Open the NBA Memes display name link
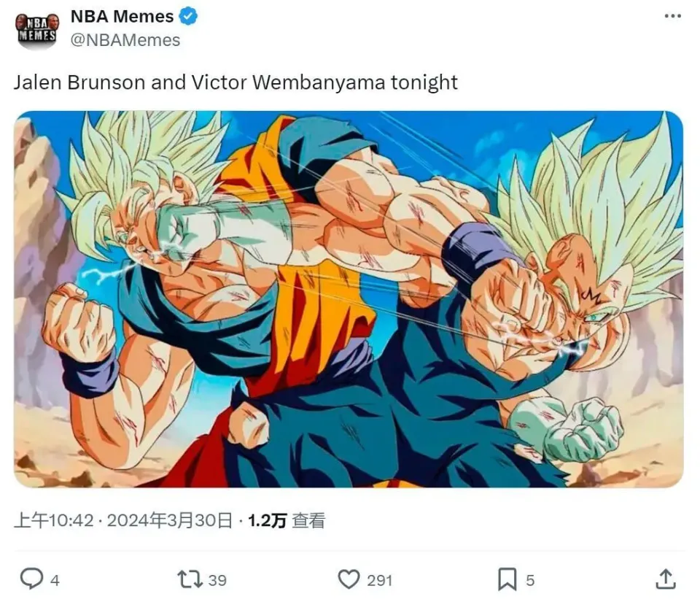The height and width of the screenshot is (602, 700). (122, 17)
